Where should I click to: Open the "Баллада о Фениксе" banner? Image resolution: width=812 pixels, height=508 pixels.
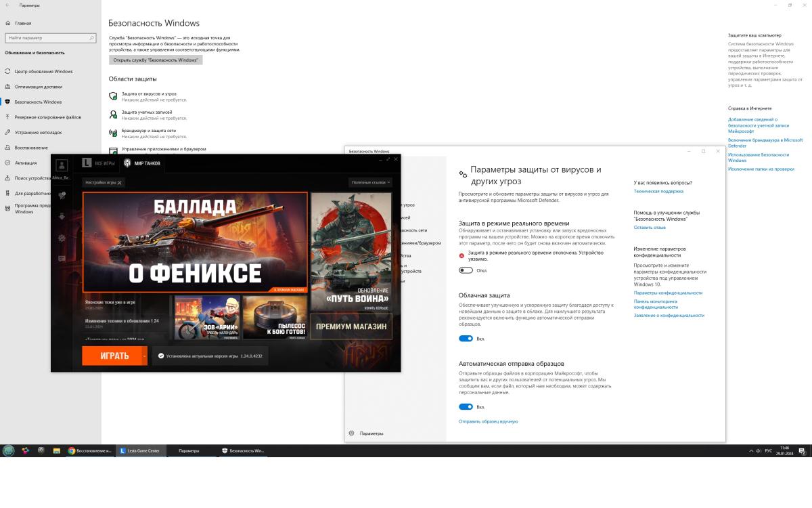[x=195, y=242]
